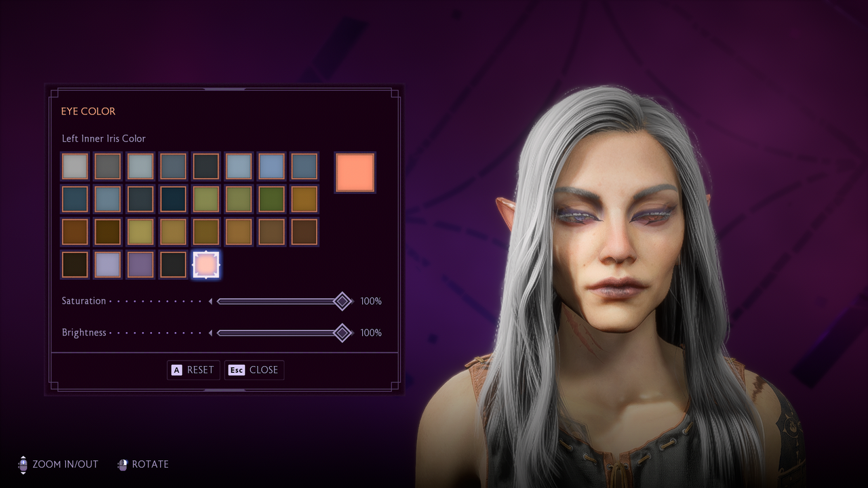Select the golden brown swatch ending the second row
Viewport: 868px width, 488px height.
point(304,199)
